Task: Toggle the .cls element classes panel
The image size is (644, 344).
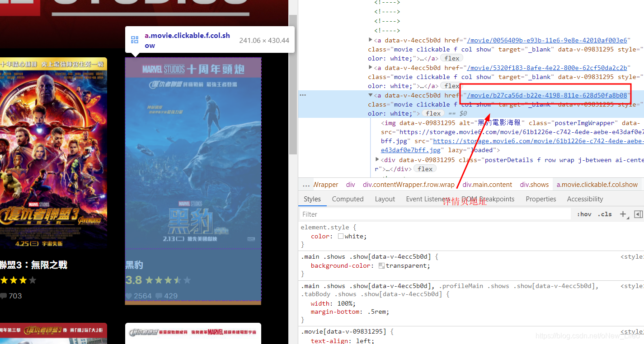Action: pos(605,214)
